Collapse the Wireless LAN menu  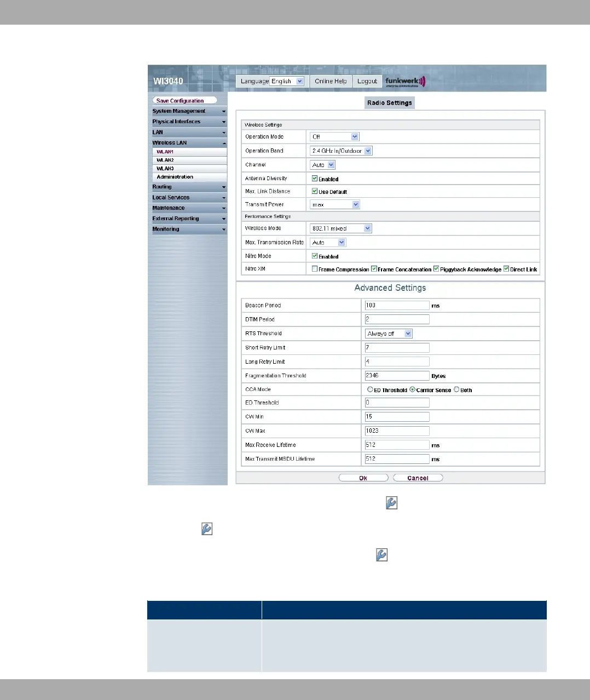[x=189, y=143]
